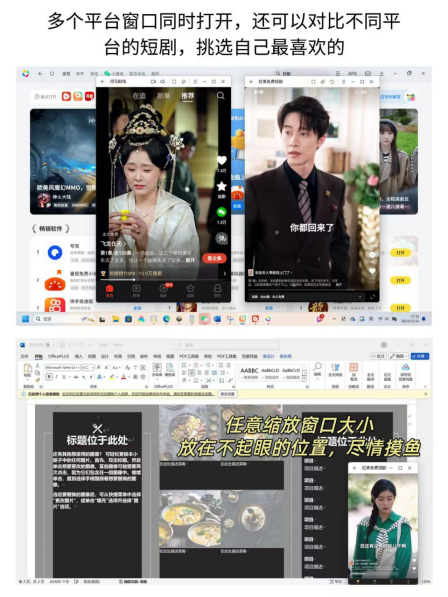The height and width of the screenshot is (597, 448).
Task: Click back arrow in small 红果免费短剧 window
Action: tap(354, 468)
